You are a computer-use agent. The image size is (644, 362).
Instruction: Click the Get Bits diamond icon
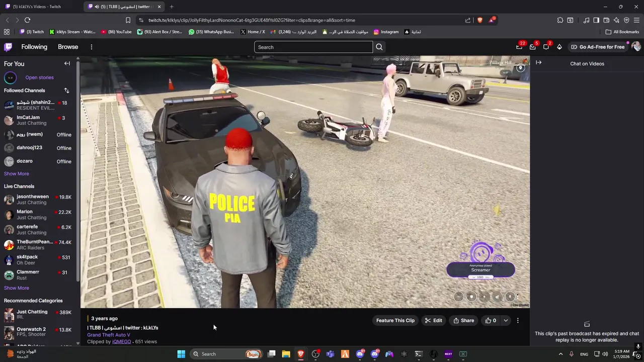pyautogui.click(x=559, y=47)
